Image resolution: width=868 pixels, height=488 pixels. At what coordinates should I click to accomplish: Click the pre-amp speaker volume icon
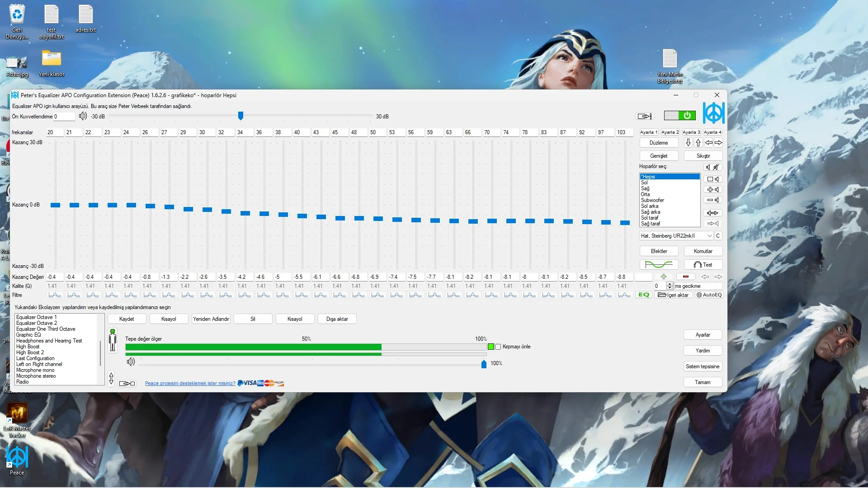pyautogui.click(x=83, y=116)
